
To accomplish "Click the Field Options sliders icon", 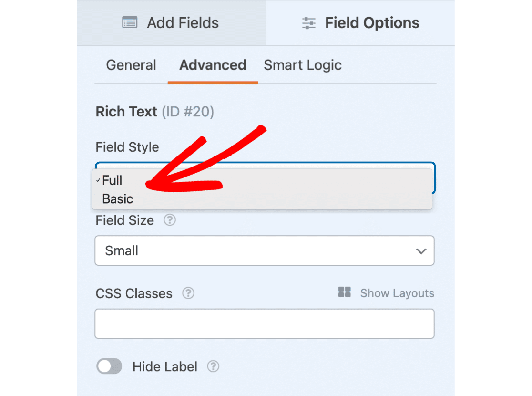I will 309,23.
